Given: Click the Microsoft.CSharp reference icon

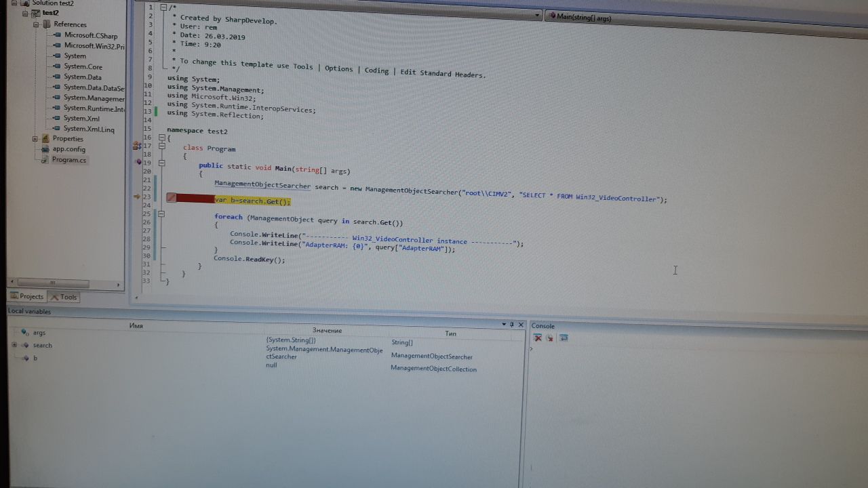Looking at the screenshot, I should pos(58,35).
